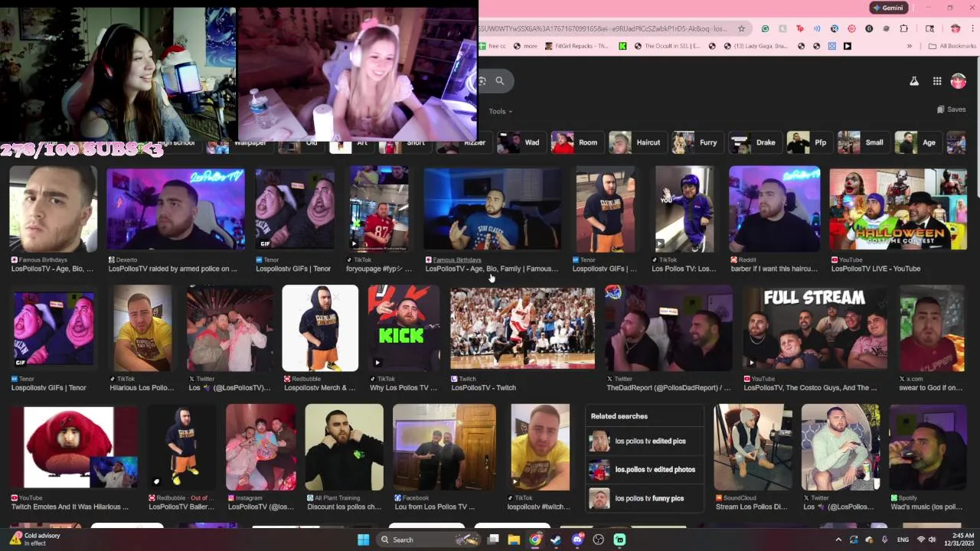
Task: Click the ENG language indicator
Action: (903, 540)
